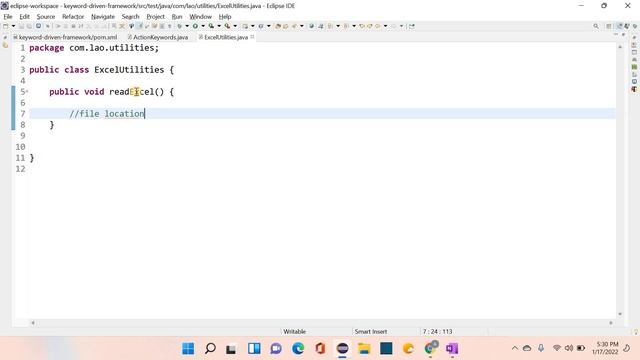Click the New file toolbar icon
Screen dimensions: 640x360
coord(6,26)
